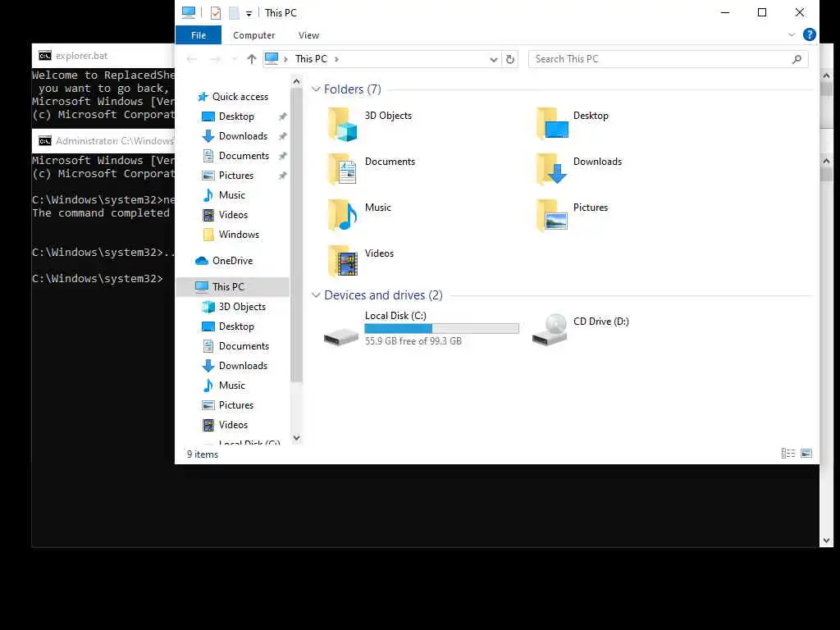Open Videos under Quick access

point(232,215)
